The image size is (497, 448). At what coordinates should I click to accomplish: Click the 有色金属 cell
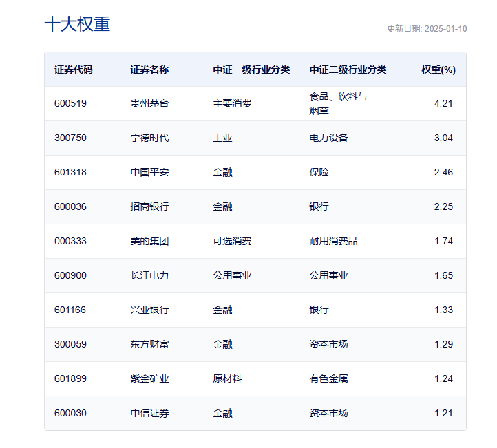[328, 379]
